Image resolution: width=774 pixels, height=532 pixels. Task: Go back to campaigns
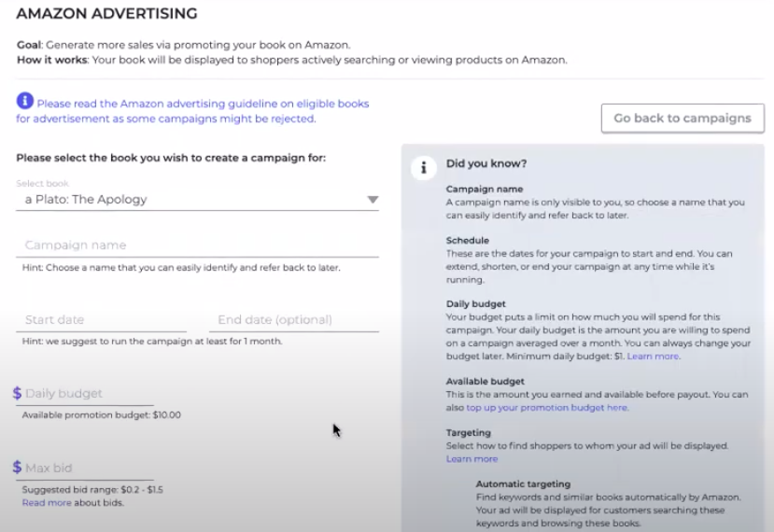[683, 118]
